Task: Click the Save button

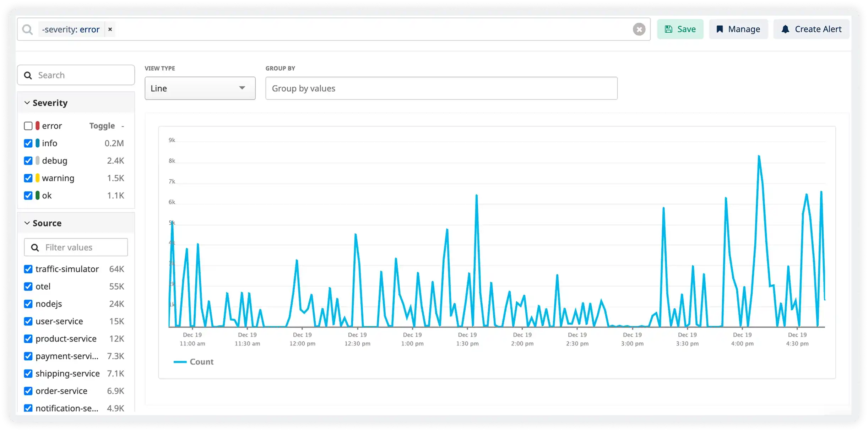Action: [680, 29]
